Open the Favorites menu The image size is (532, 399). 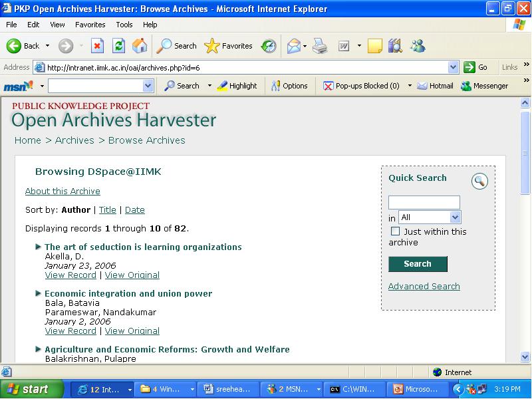pos(90,25)
